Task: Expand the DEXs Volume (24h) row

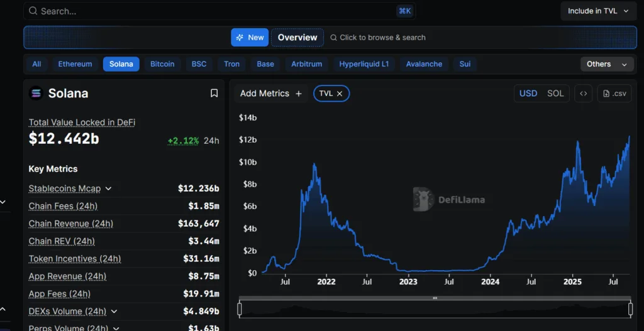Action: (114, 312)
